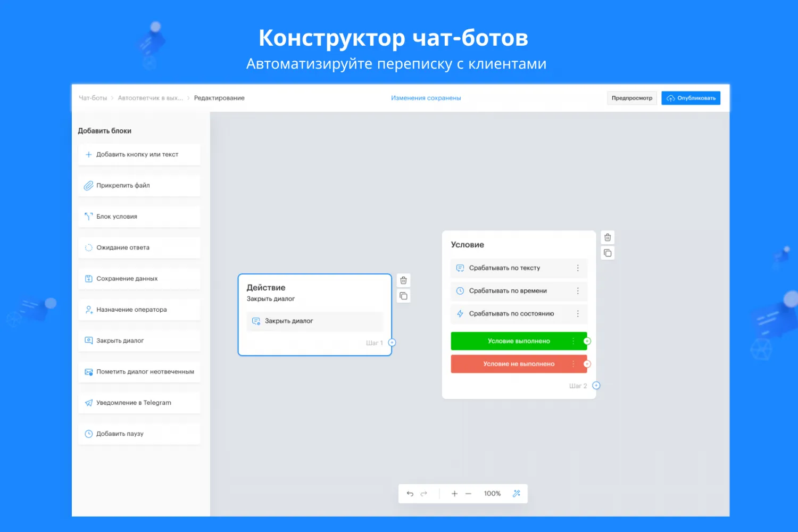Click copy icon beside Условие block

tap(608, 253)
